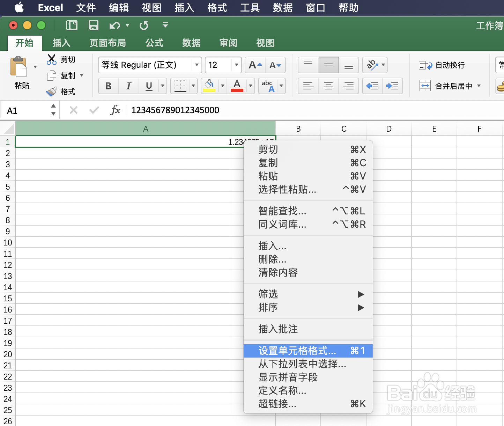Click the Paste clipboard icon
The image size is (504, 426).
pos(18,66)
